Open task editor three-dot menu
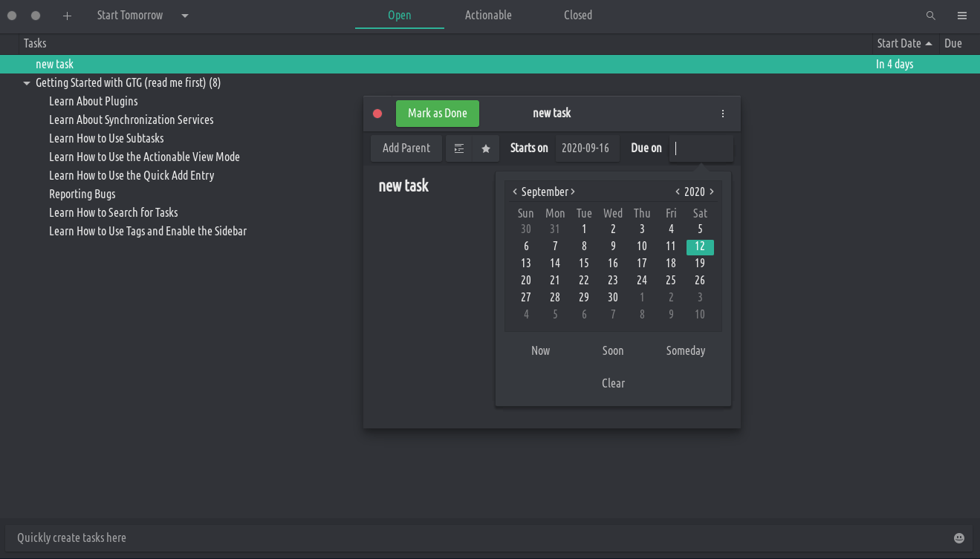 [723, 114]
